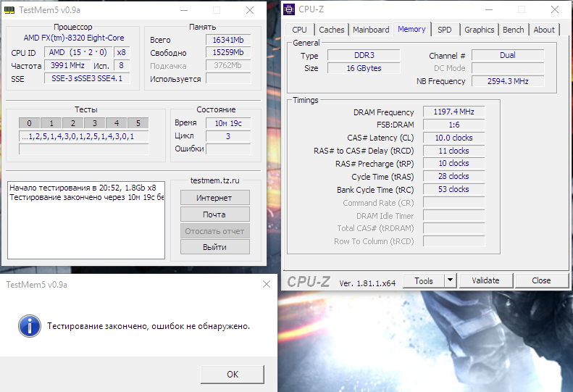Viewport: 573px width, 392px height.
Task: Click the empty Total CAS# (tRDRAM) field
Action: pyautogui.click(x=454, y=228)
